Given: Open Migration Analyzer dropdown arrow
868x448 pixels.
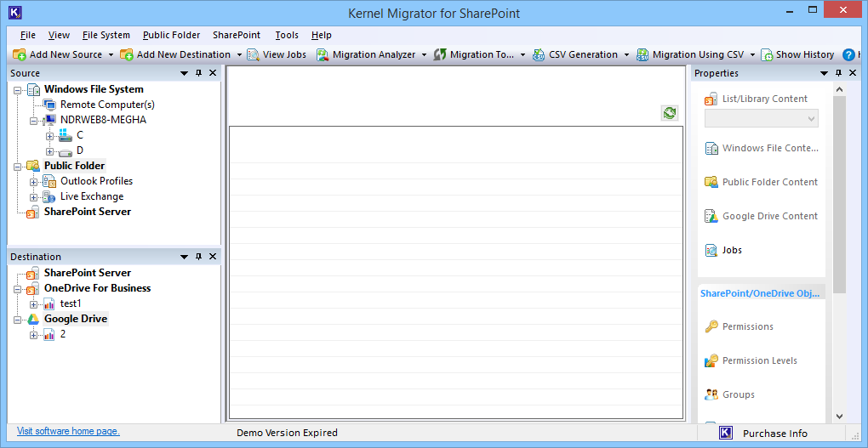Looking at the screenshot, I should click(x=424, y=54).
